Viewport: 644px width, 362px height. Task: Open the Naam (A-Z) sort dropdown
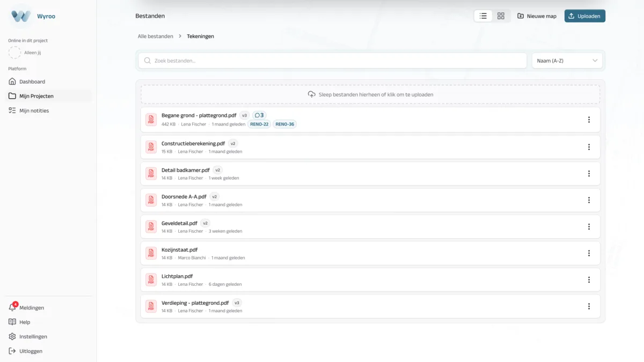(567, 61)
